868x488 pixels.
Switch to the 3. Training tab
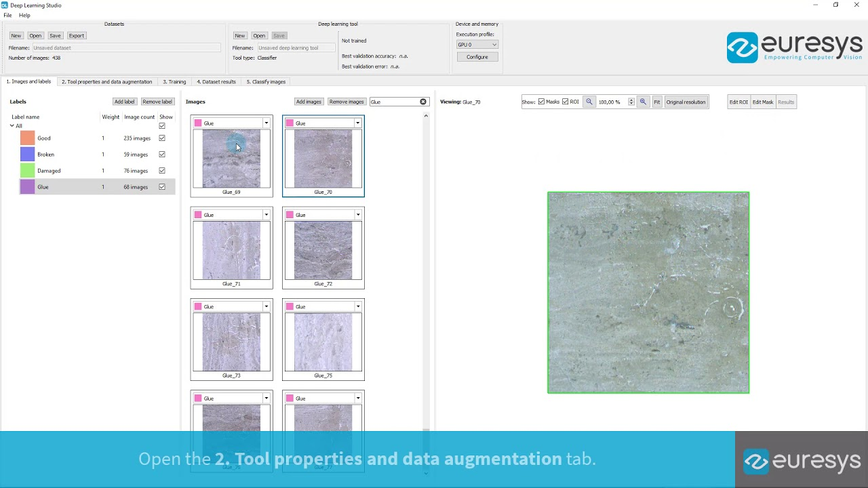174,81
